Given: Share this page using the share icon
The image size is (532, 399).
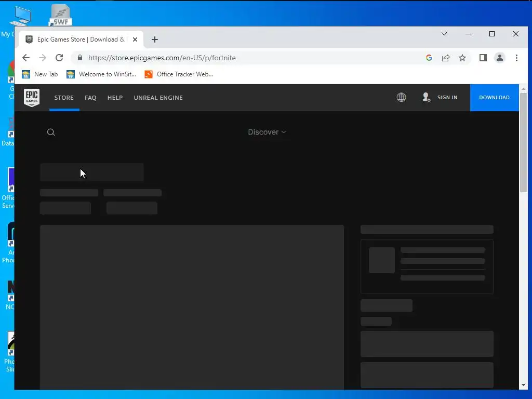Looking at the screenshot, I should [x=445, y=58].
